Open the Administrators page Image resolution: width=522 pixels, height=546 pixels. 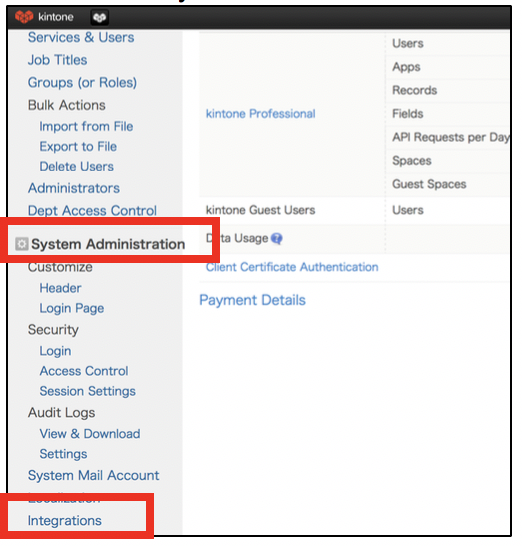(74, 188)
